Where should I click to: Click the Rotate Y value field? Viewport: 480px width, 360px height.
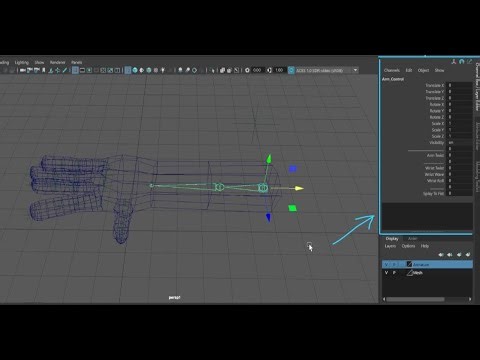[x=459, y=111]
